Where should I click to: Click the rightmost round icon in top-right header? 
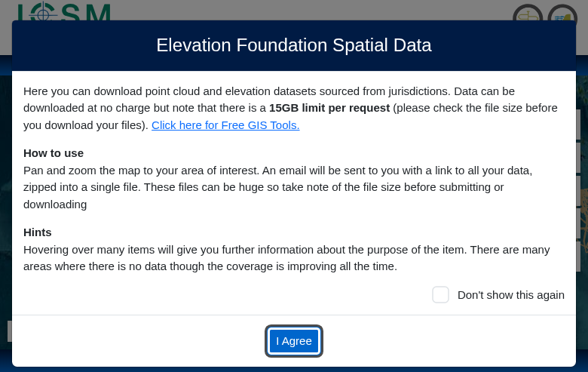coord(562,15)
